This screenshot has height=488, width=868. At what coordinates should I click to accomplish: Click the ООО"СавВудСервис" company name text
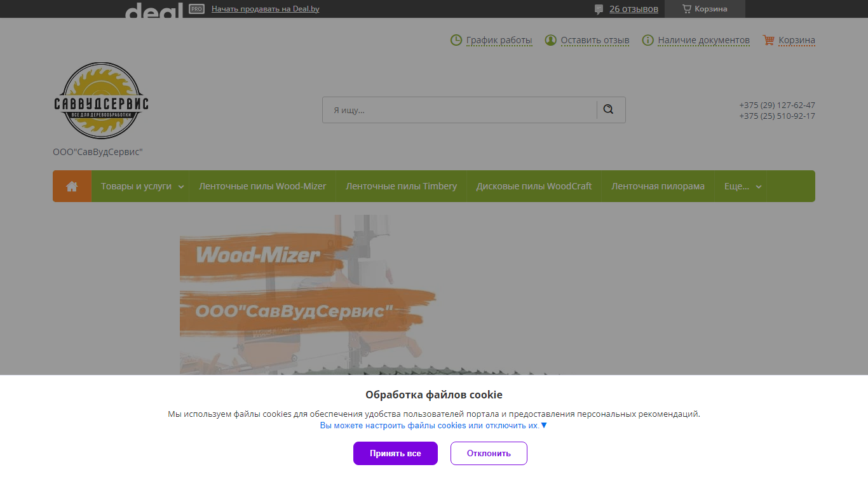[x=98, y=152]
